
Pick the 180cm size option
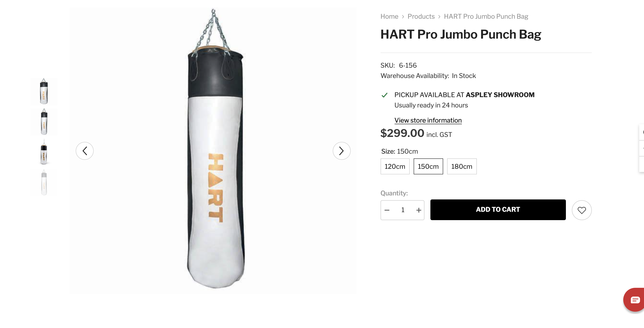[x=462, y=166]
